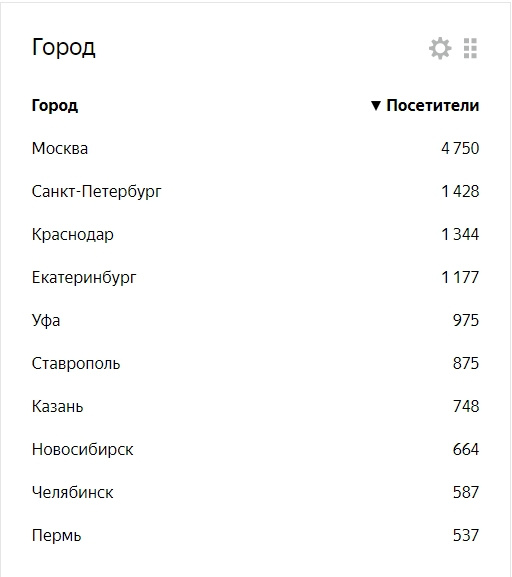Click visitor count 4 750 for Москва
This screenshot has height=577, width=512.
pyautogui.click(x=460, y=148)
